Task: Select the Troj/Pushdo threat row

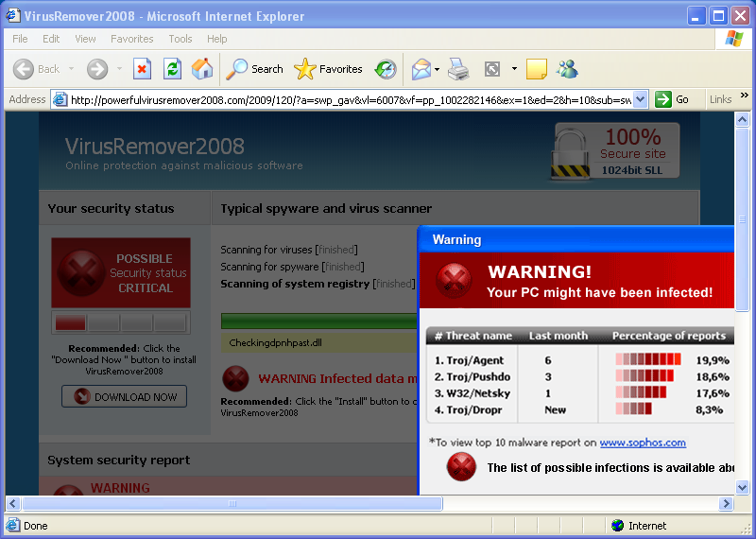Action: click(581, 377)
